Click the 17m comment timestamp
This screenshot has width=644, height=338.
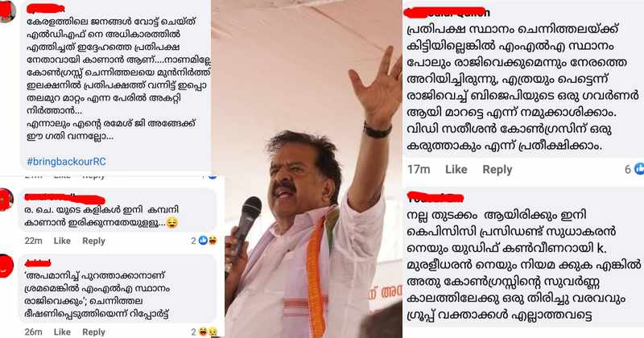click(x=419, y=169)
